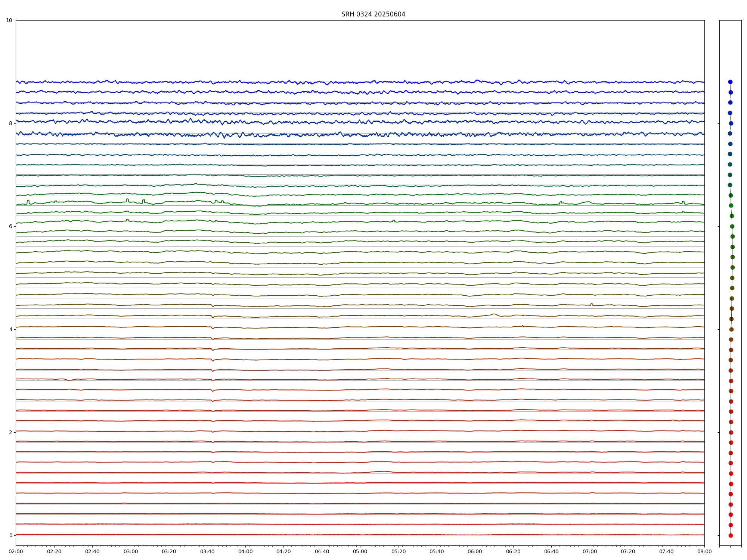This screenshot has height=560, width=747.
Task: Click the plot title SRH 0324 20250604
Action: click(373, 14)
